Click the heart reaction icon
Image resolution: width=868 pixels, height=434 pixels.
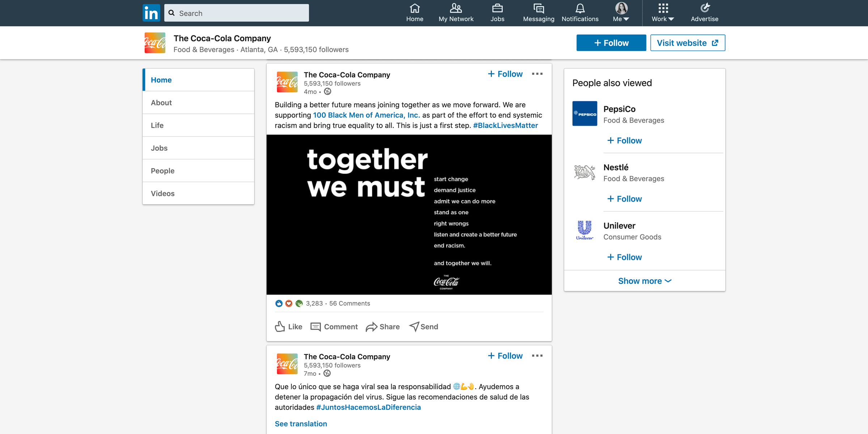click(289, 304)
